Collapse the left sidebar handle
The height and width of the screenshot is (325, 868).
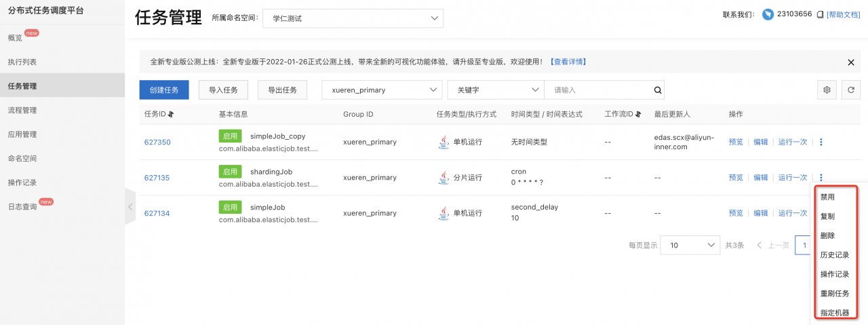click(131, 206)
